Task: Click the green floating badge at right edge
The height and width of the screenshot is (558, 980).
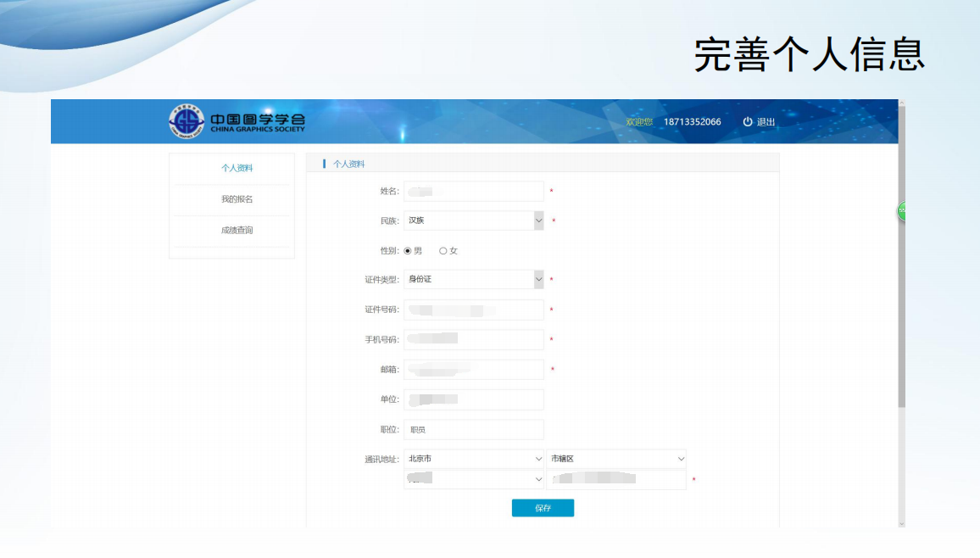Action: [902, 210]
